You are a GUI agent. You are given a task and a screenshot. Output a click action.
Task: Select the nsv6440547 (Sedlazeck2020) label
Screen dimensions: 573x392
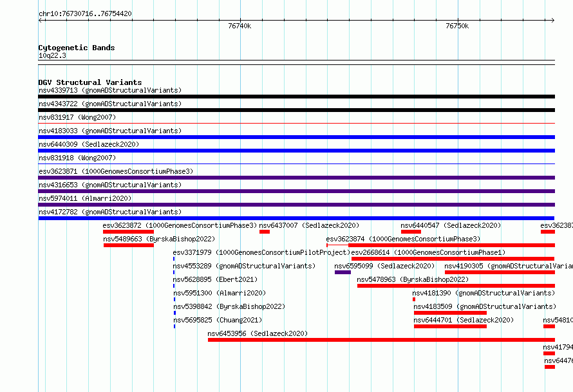pyautogui.click(x=451, y=225)
